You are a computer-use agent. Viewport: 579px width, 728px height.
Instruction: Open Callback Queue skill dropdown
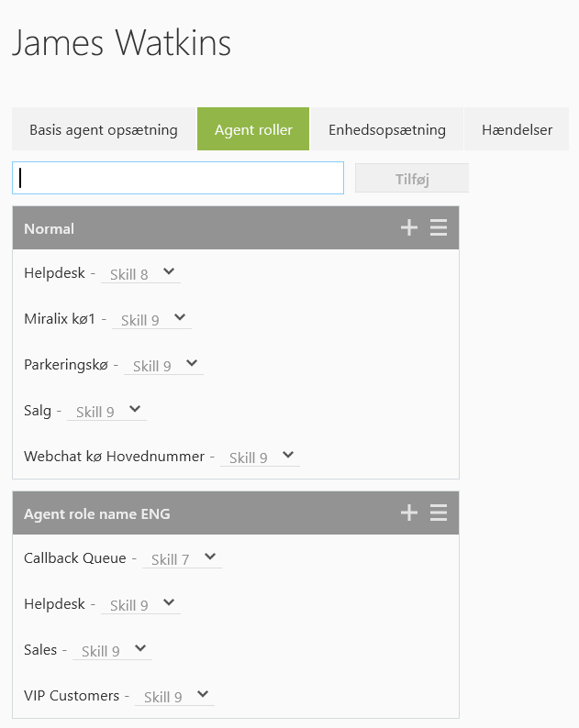point(182,558)
